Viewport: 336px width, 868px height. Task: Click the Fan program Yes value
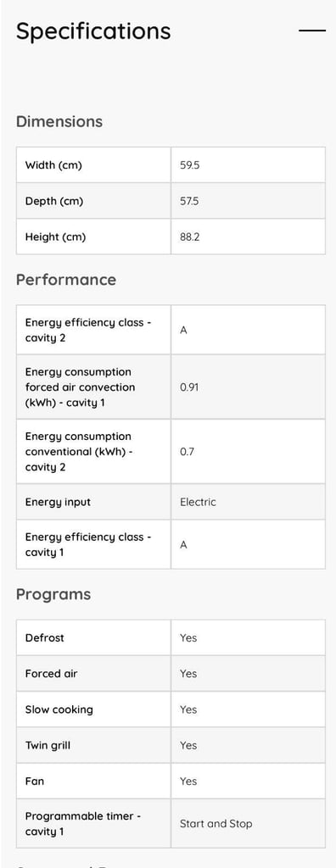188,781
